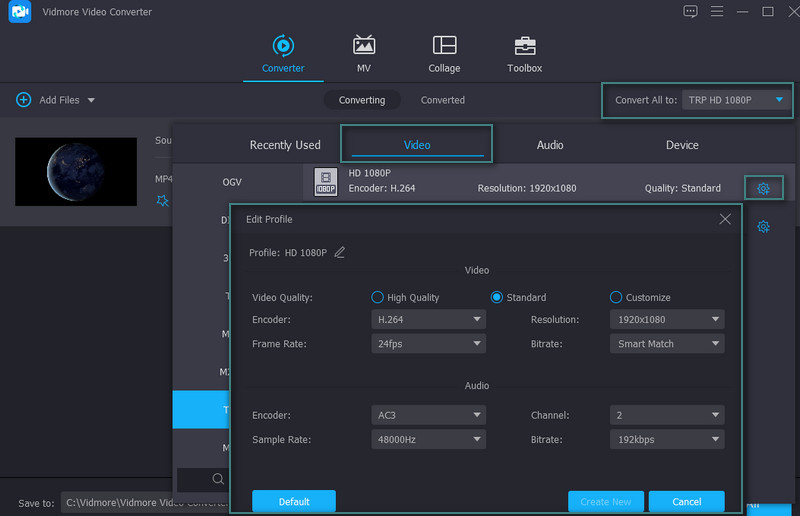
Task: Open Convert All to TRP HD 1080P dropdown
Action: pos(737,100)
